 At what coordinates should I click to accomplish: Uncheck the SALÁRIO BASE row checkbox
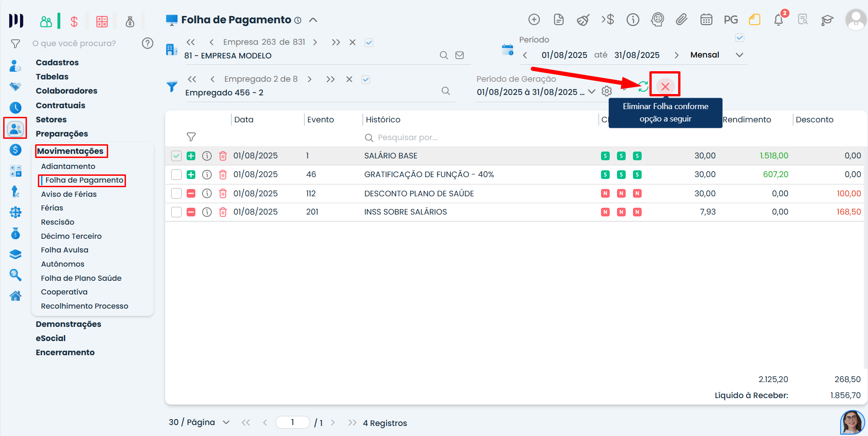(x=176, y=156)
